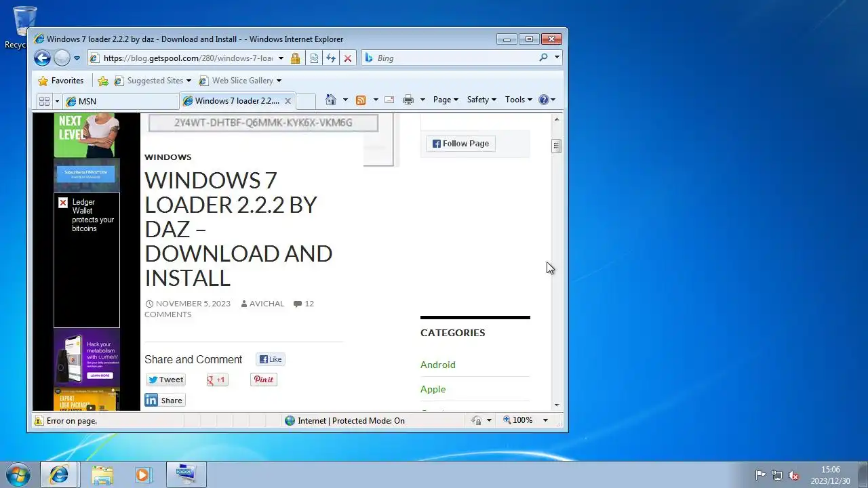Launch Windows Media Player from taskbar
868x488 pixels.
coord(143,475)
